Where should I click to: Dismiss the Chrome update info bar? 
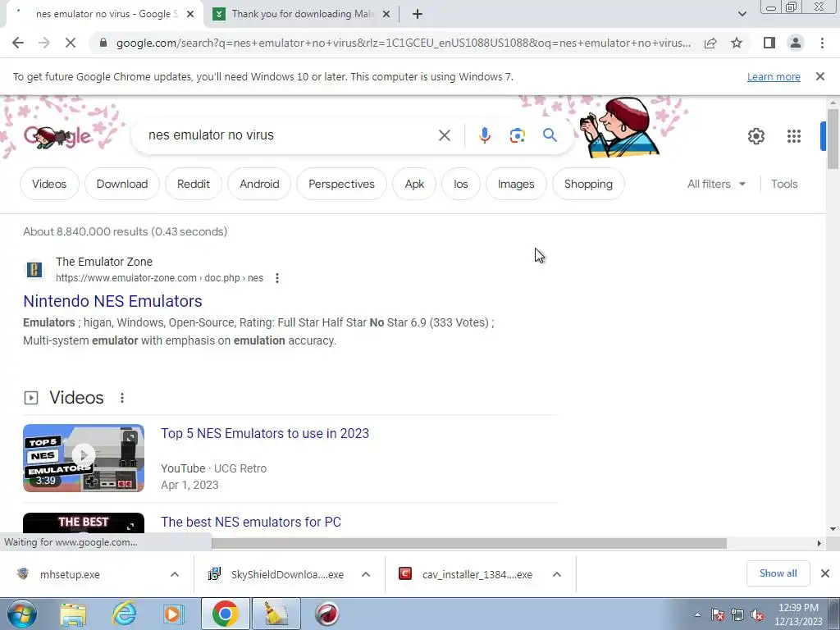[x=819, y=76]
